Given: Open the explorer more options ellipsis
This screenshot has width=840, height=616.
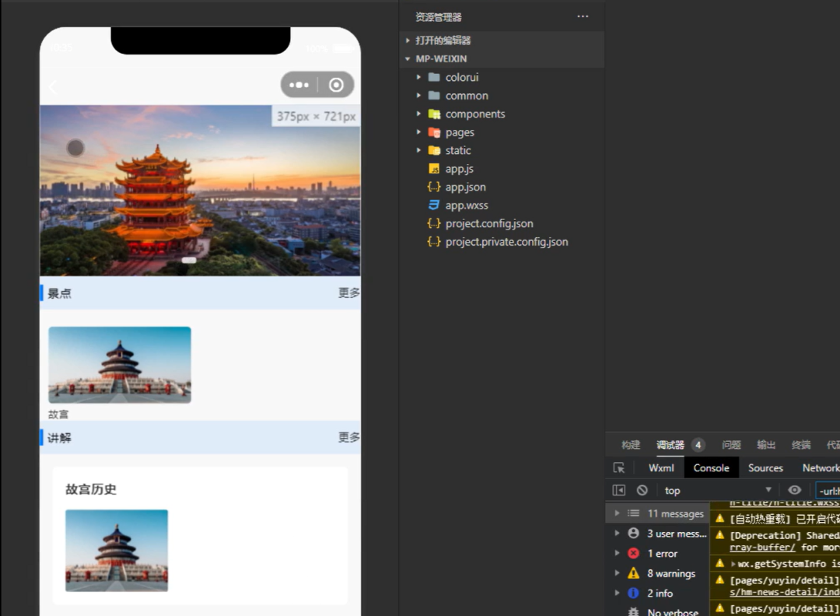Looking at the screenshot, I should (x=583, y=16).
